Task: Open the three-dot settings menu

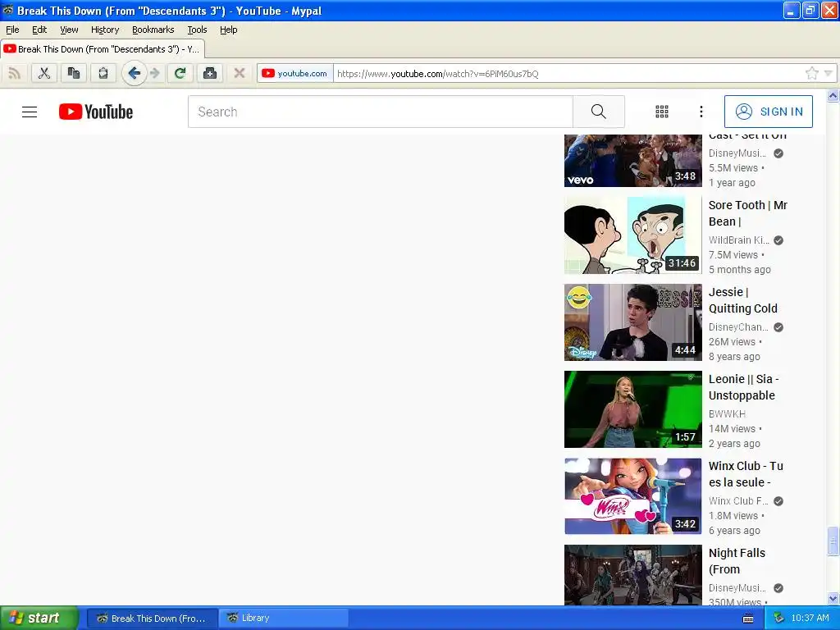Action: pyautogui.click(x=701, y=112)
